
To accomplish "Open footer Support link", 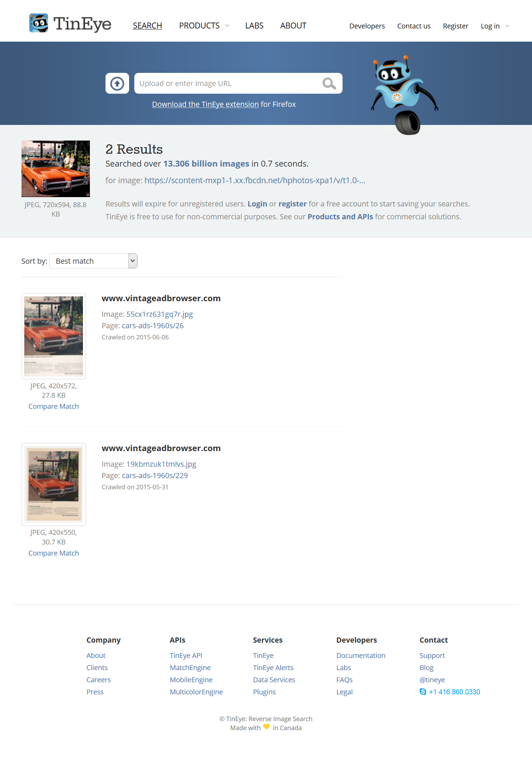I will point(432,656).
